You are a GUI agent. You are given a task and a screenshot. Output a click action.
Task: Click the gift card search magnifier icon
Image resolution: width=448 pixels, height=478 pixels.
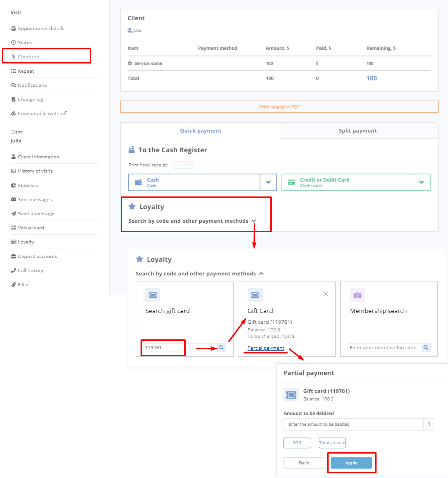tap(221, 348)
